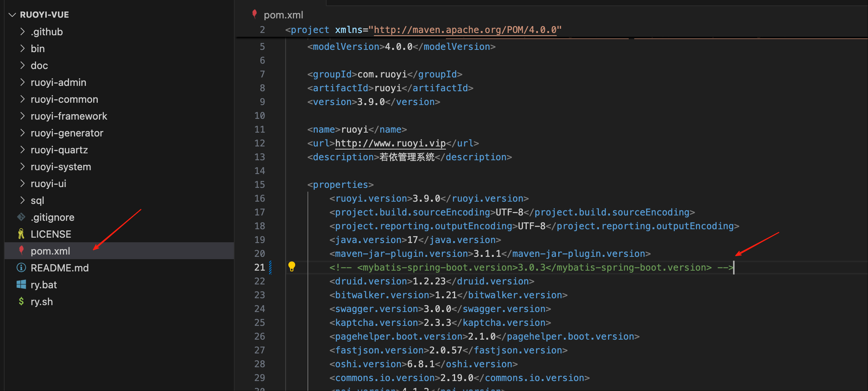Click the dollar shell icon beside ry.sh
This screenshot has height=391, width=868.
[x=21, y=302]
